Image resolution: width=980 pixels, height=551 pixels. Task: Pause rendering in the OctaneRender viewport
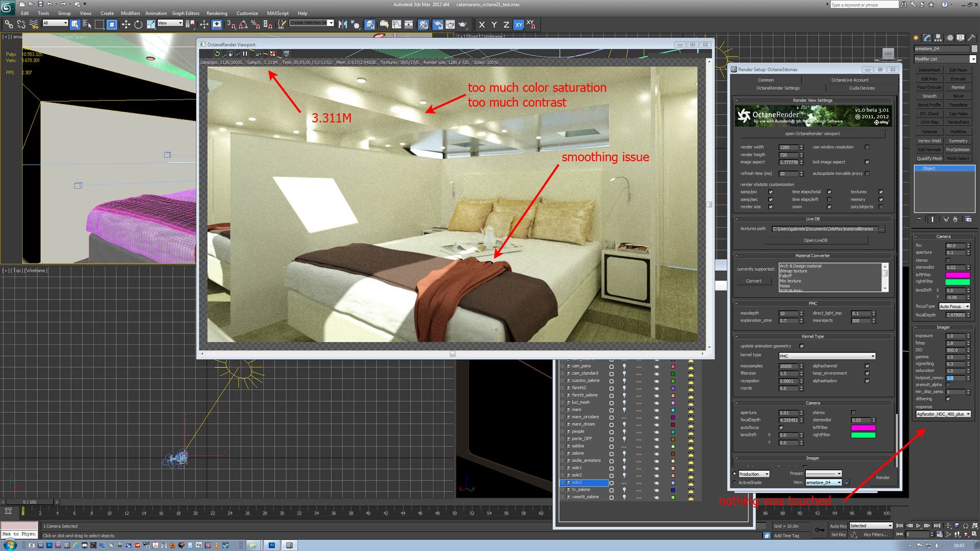pos(245,54)
